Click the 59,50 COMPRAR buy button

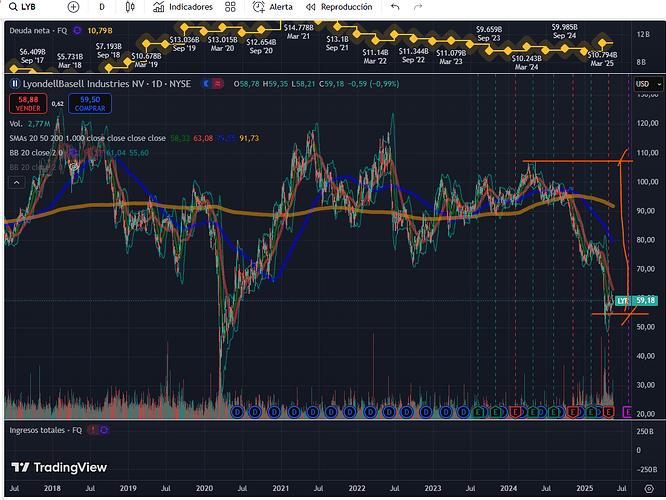click(90, 104)
